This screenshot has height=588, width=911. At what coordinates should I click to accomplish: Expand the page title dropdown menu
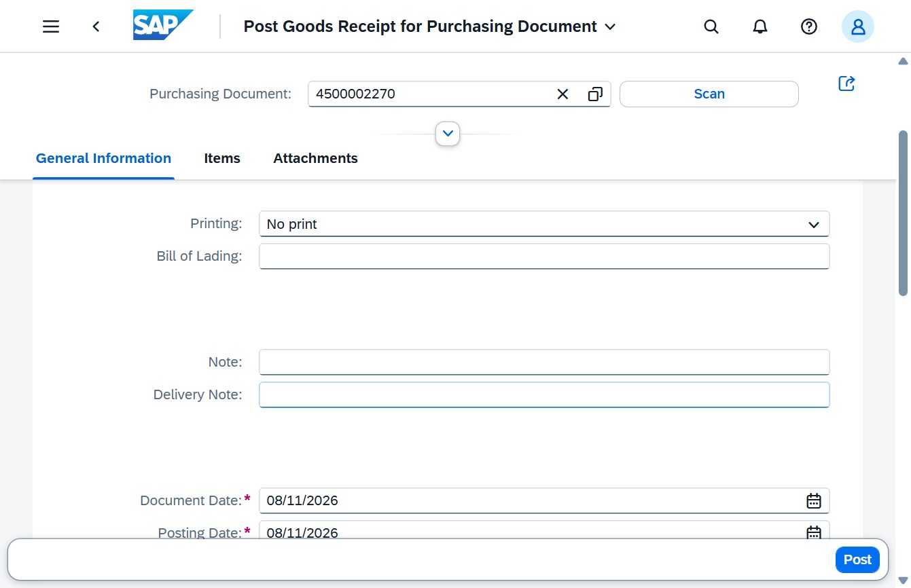pyautogui.click(x=610, y=26)
